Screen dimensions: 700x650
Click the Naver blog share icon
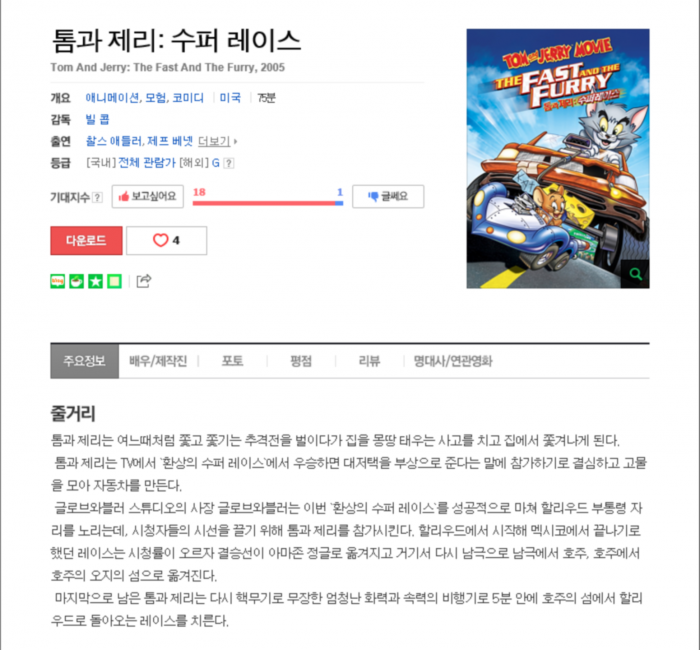58,281
